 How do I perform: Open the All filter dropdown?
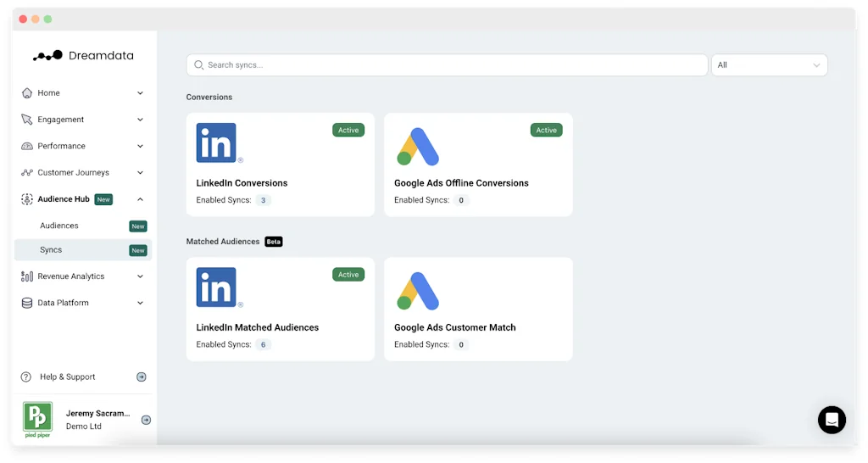coord(770,65)
